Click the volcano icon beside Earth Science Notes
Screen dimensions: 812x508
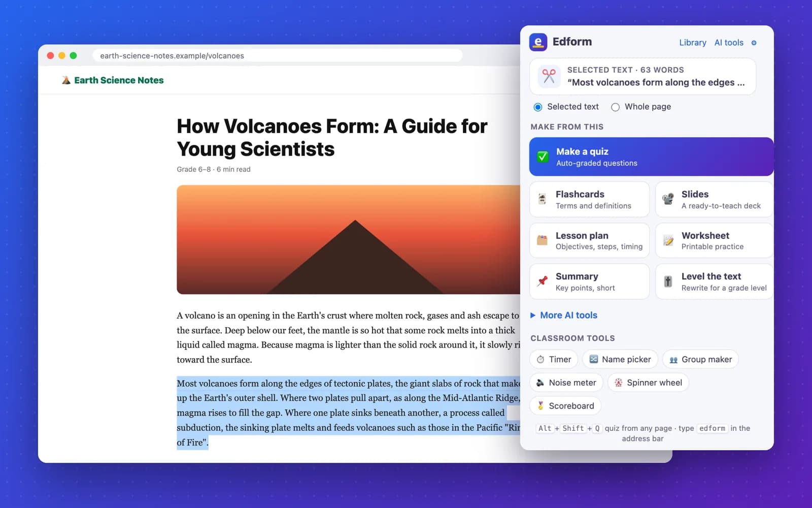coord(66,80)
